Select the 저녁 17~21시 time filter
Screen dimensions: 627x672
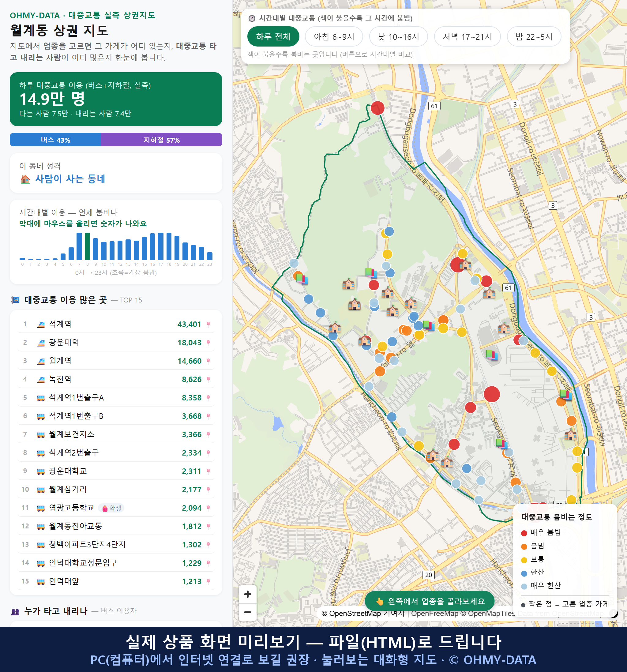(467, 36)
